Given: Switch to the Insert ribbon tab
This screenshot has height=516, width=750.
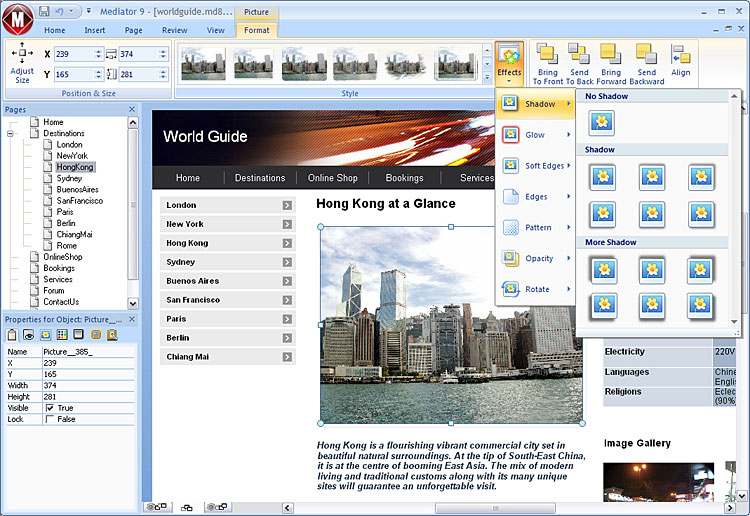Looking at the screenshot, I should (95, 30).
